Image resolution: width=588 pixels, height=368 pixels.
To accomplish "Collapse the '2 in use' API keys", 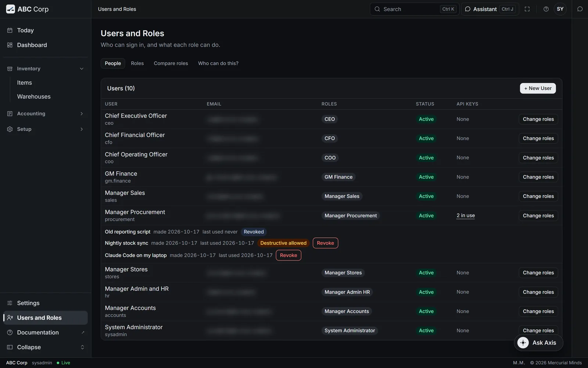I will (466, 216).
